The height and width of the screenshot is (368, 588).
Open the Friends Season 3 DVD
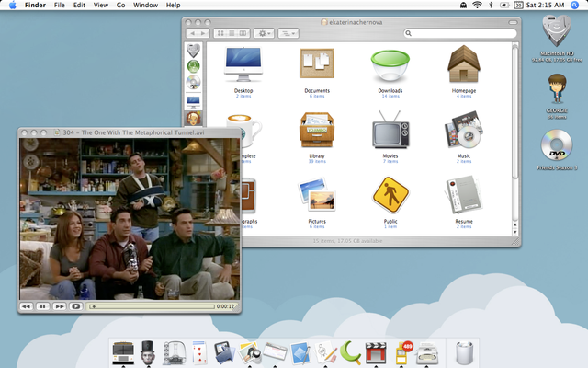557,145
